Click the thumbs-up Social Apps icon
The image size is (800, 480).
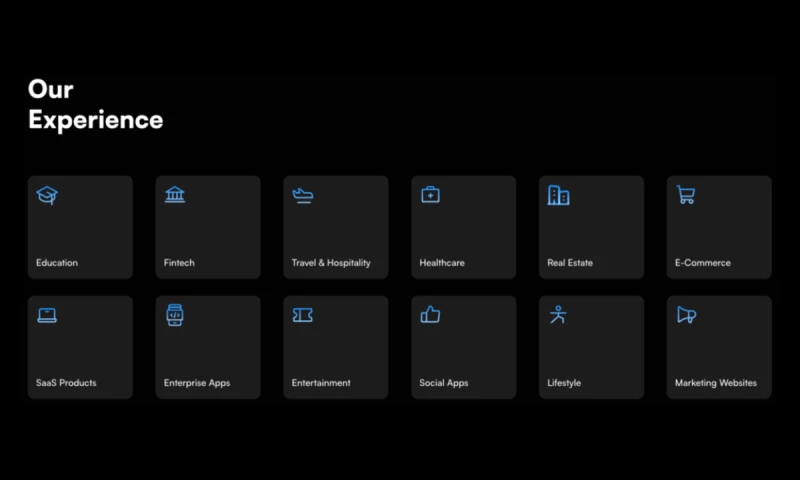(x=430, y=315)
